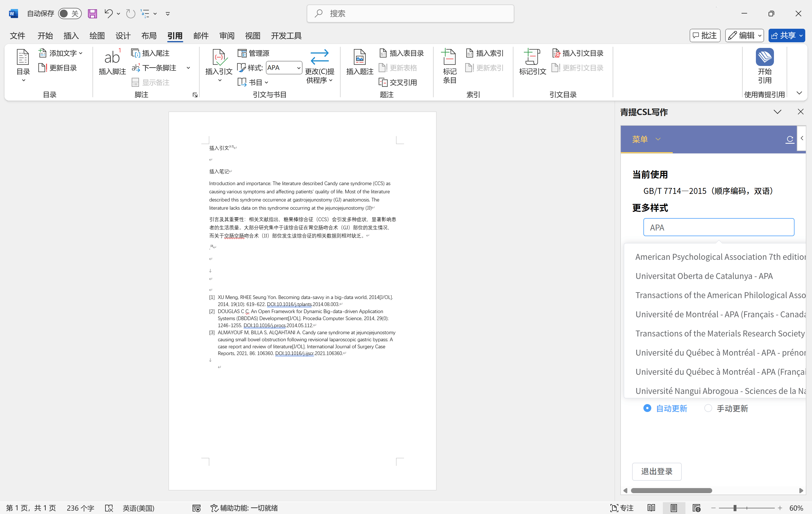Open the citation style (样式) APA dropdown
The height and width of the screenshot is (514, 812).
pos(298,68)
